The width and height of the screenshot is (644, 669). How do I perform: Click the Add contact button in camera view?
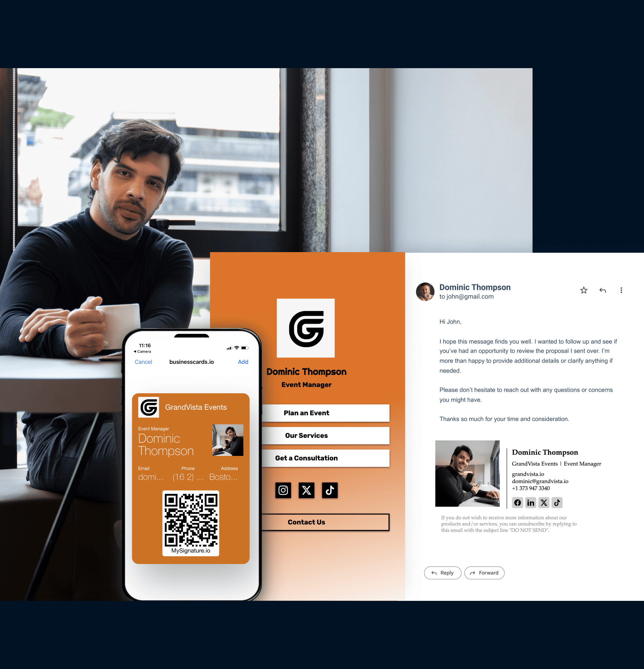click(242, 361)
